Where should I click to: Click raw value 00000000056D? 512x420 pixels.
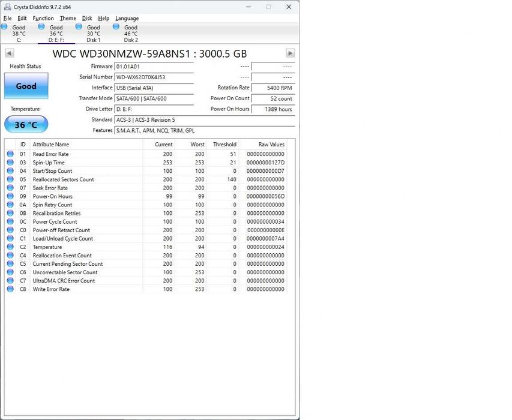265,196
